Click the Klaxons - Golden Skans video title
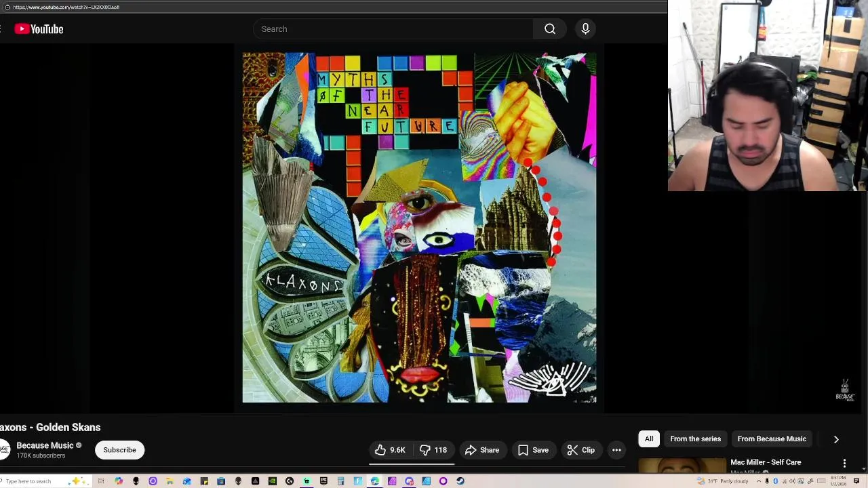The height and width of the screenshot is (488, 868). pos(50,427)
